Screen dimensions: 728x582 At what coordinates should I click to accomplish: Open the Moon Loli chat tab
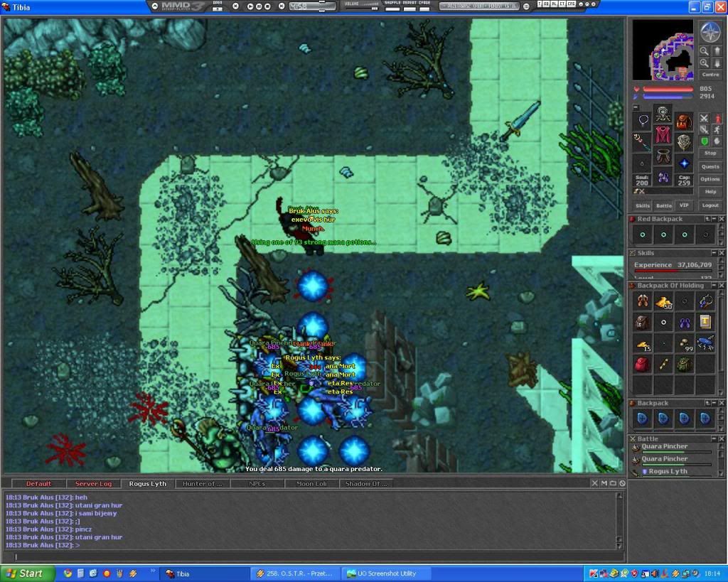point(311,484)
